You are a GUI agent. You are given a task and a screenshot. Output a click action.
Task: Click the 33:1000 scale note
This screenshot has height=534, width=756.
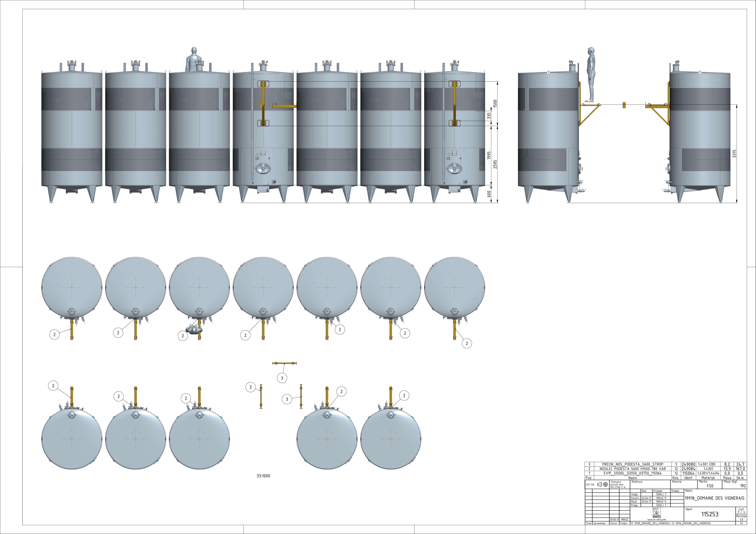tap(263, 476)
